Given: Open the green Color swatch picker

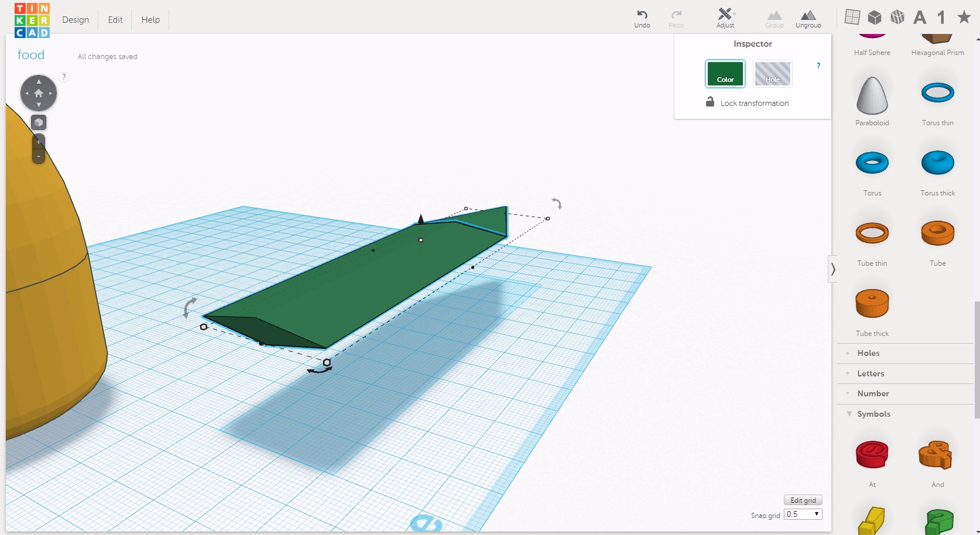Looking at the screenshot, I should click(725, 74).
